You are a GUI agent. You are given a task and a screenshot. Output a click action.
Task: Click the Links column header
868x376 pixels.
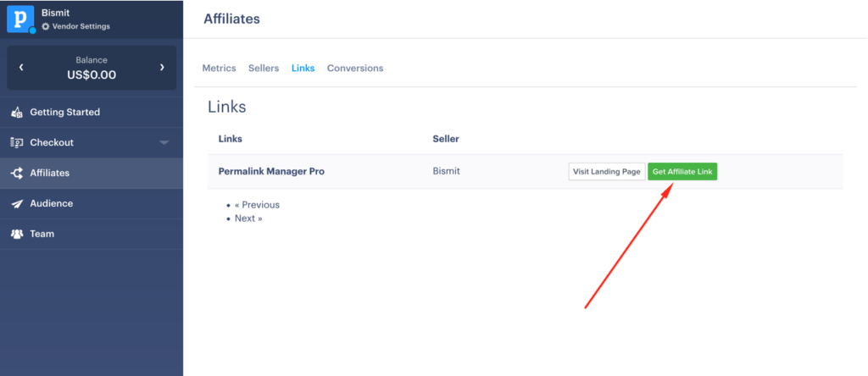(231, 139)
